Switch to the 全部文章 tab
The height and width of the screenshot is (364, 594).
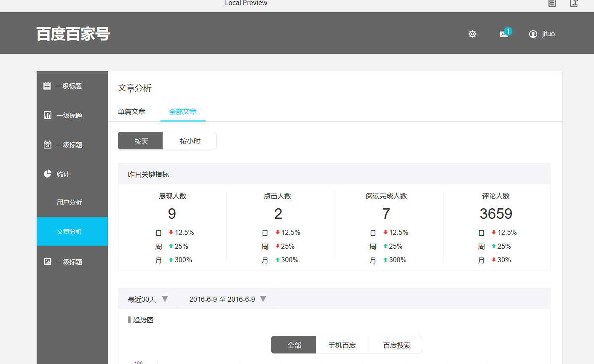(x=183, y=112)
